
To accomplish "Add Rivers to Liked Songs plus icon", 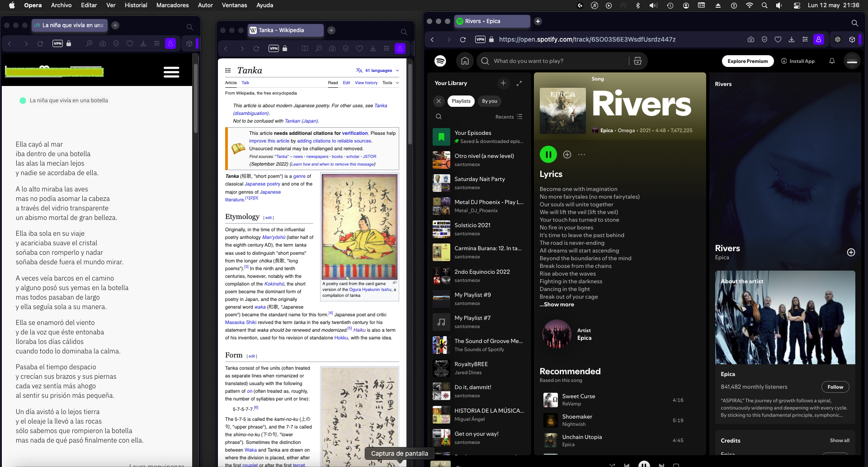I will coord(567,155).
